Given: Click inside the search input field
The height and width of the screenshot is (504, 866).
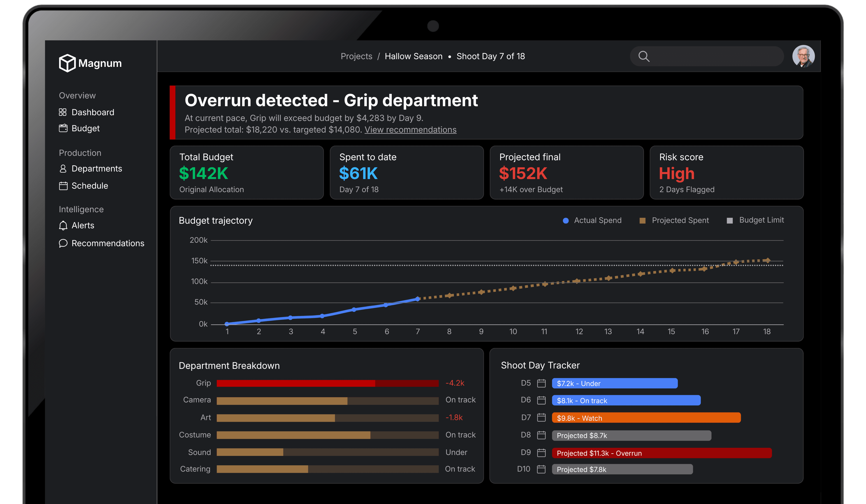Looking at the screenshot, I should (715, 56).
